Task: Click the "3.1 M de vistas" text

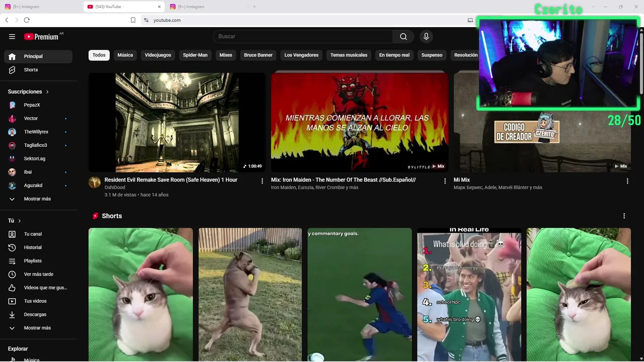Action: tap(120, 195)
